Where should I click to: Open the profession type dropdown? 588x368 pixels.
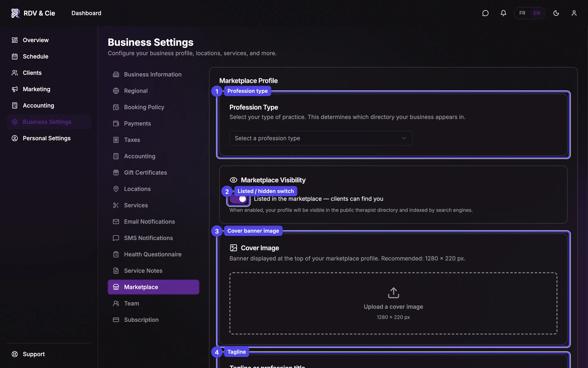(321, 138)
